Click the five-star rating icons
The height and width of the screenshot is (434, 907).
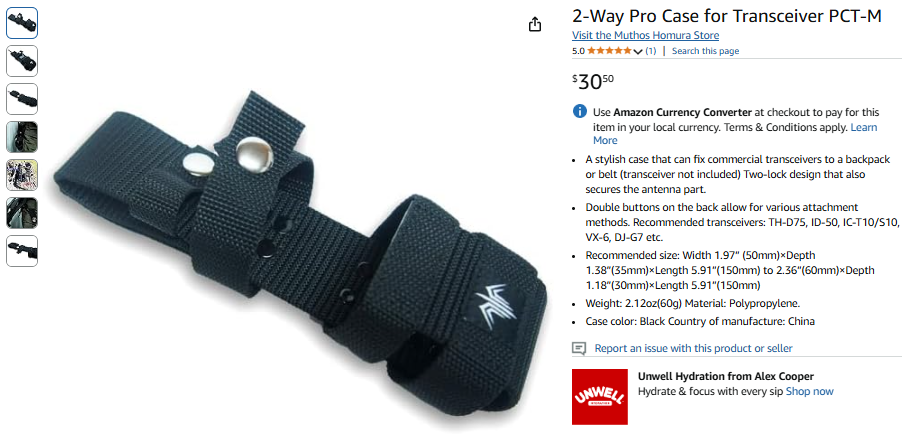(610, 51)
